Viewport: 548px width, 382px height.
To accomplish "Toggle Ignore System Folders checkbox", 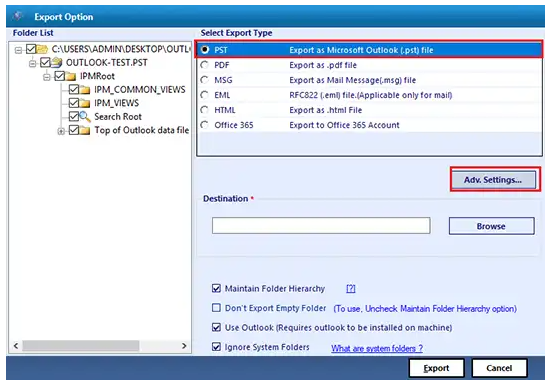I will pyautogui.click(x=216, y=347).
